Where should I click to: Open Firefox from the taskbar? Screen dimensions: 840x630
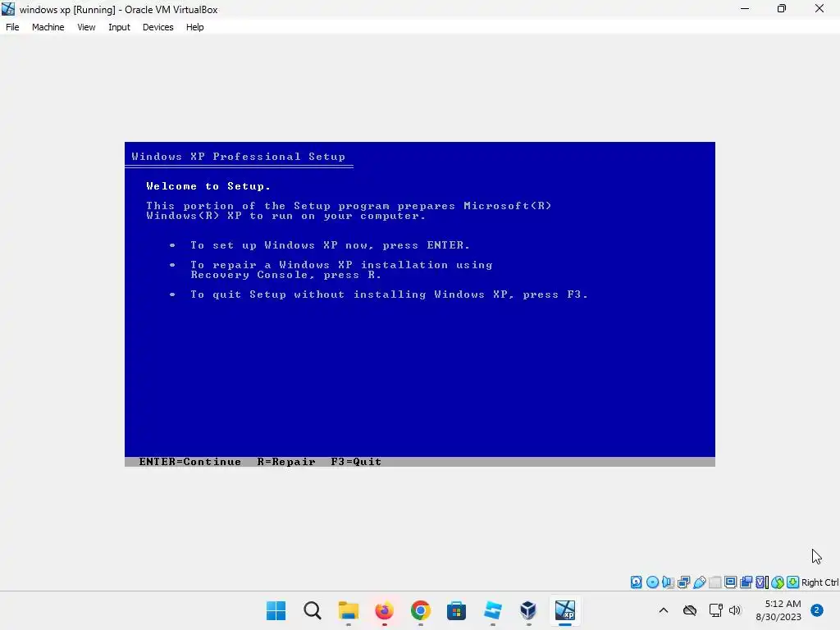pos(384,610)
